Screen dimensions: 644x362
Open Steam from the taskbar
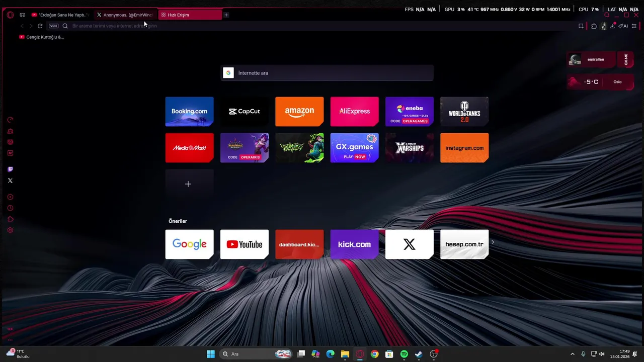pos(419,354)
